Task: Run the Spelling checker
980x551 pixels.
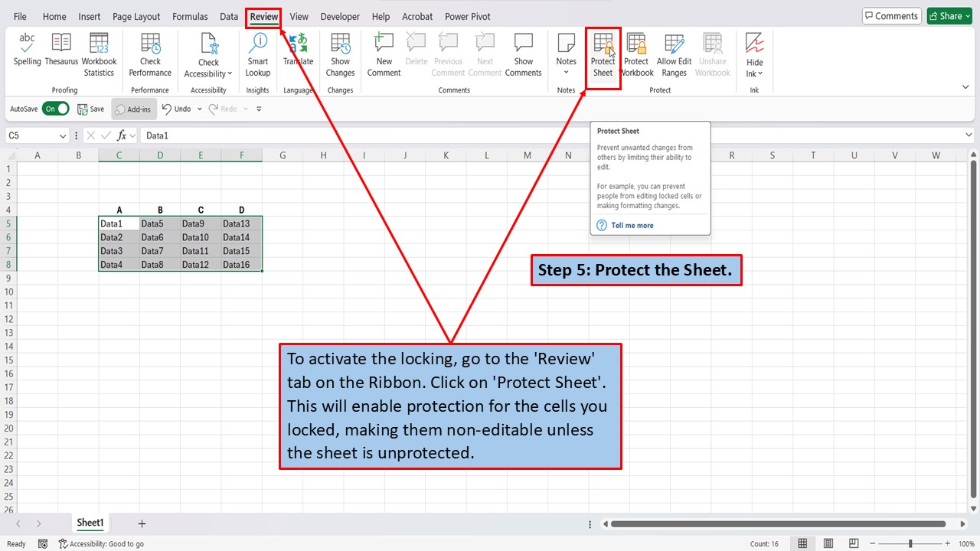Action: tap(27, 51)
